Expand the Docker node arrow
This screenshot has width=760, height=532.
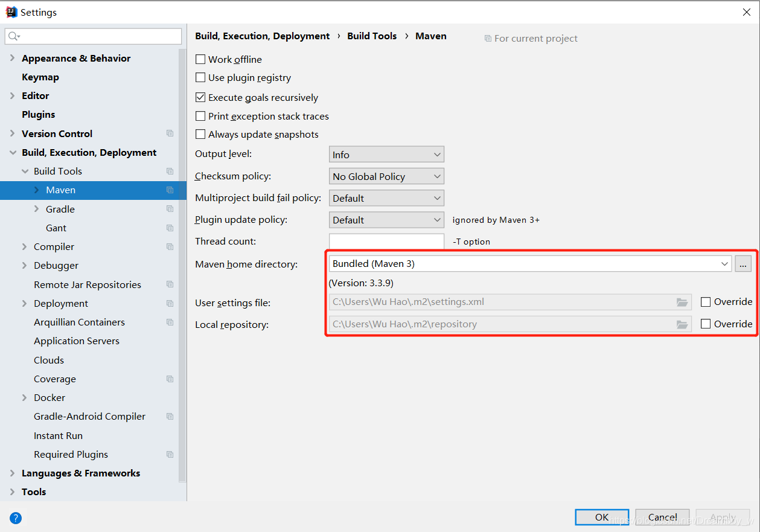coord(25,398)
